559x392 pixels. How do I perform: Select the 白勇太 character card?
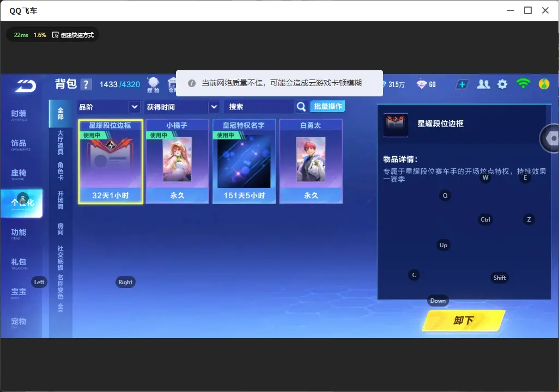click(x=311, y=162)
